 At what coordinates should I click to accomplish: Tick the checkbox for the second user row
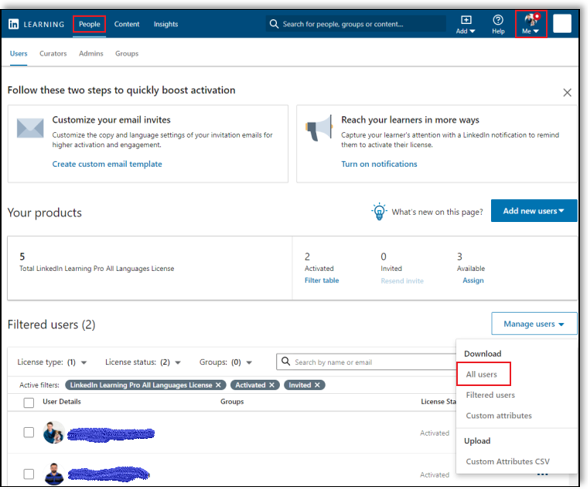tap(28, 474)
